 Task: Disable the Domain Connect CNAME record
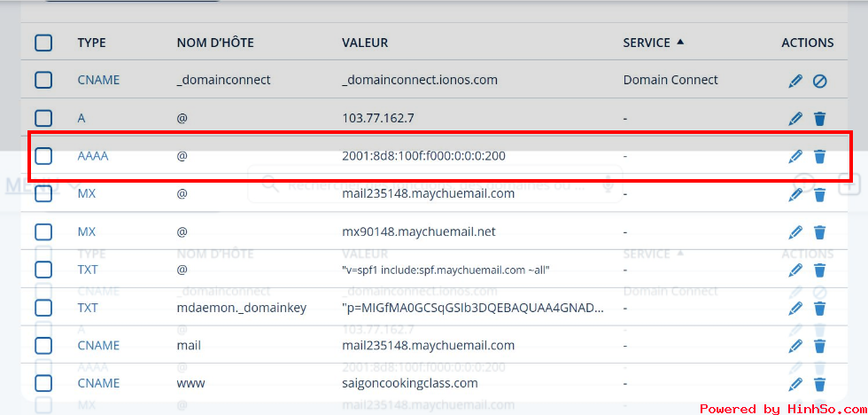point(820,81)
